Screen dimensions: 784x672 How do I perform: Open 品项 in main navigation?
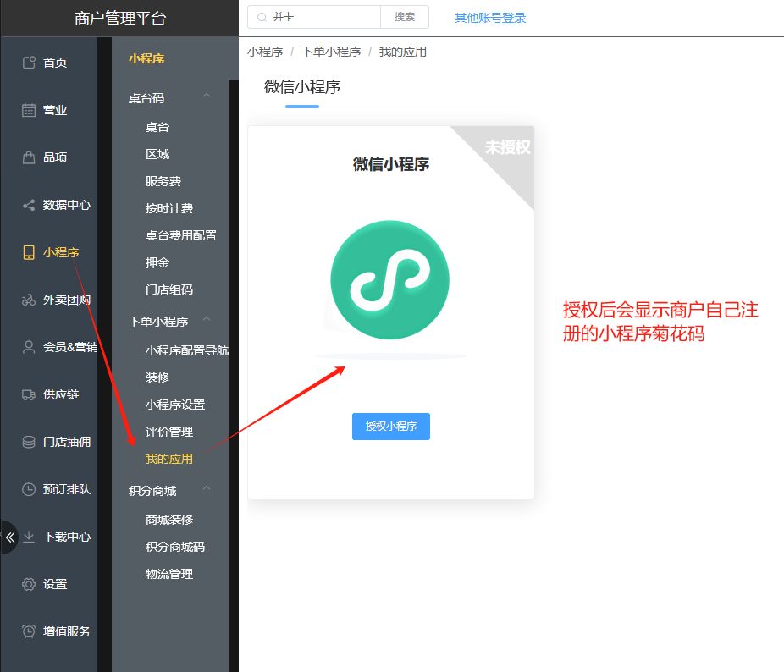click(55, 157)
